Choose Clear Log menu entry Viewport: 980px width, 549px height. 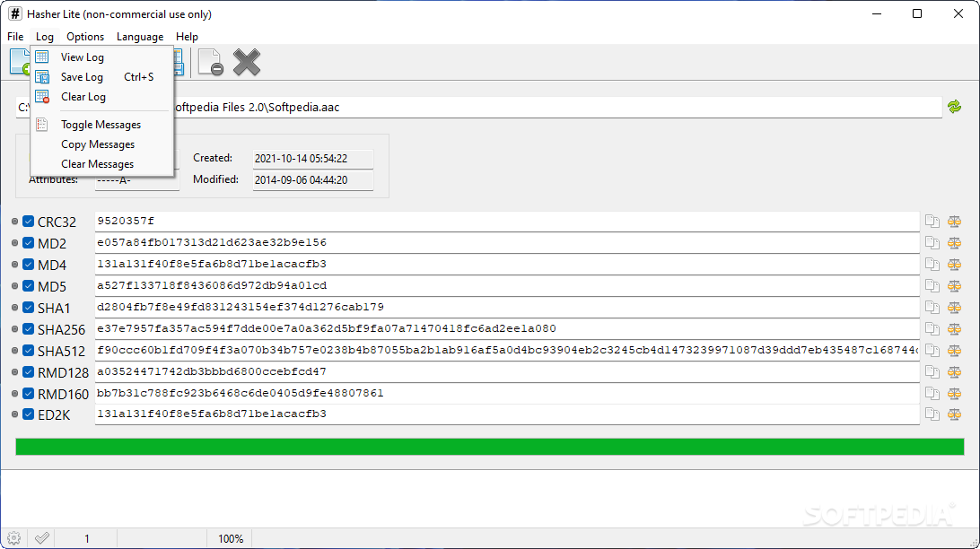pyautogui.click(x=102, y=97)
